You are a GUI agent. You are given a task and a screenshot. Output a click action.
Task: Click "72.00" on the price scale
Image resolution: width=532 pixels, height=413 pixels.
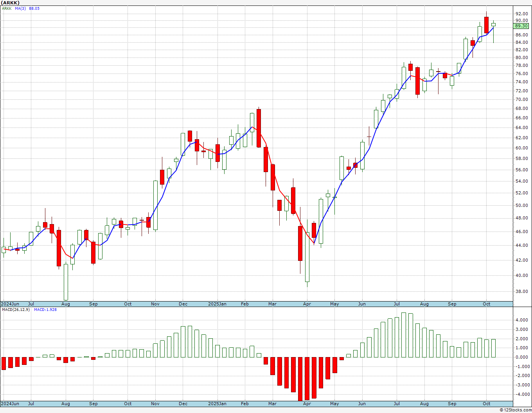521,90
